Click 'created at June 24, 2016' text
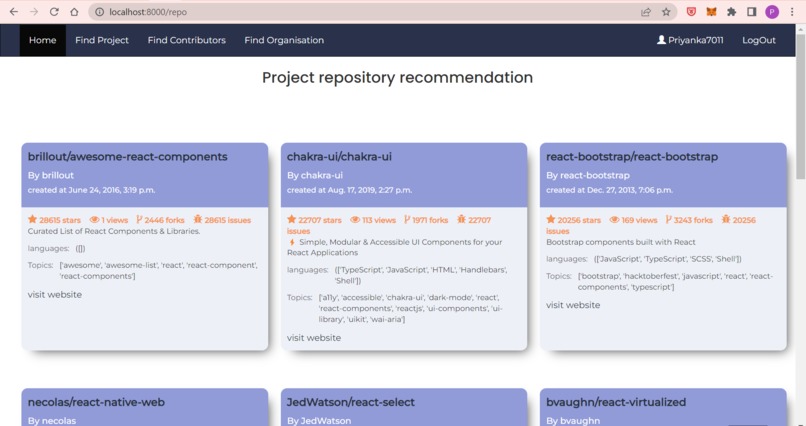The height and width of the screenshot is (426, 806). (x=91, y=190)
